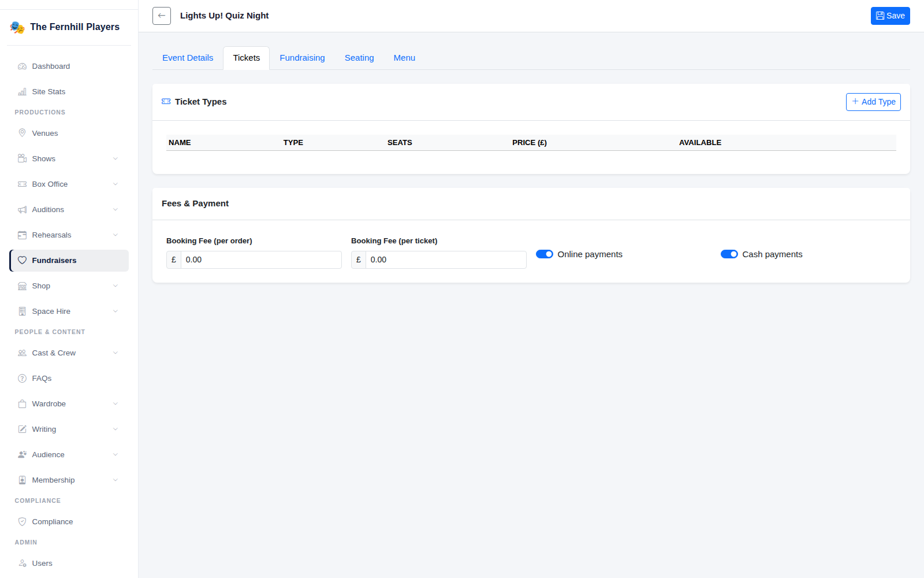The height and width of the screenshot is (578, 924).
Task: Switch to the Fundraising tab
Action: pos(302,58)
